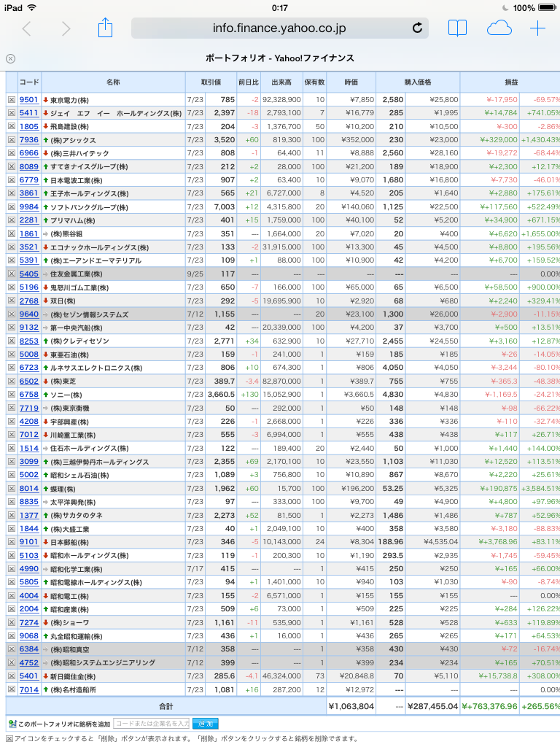Check delete box for 6758 ソニー
This screenshot has width=560, height=747.
click(x=12, y=395)
